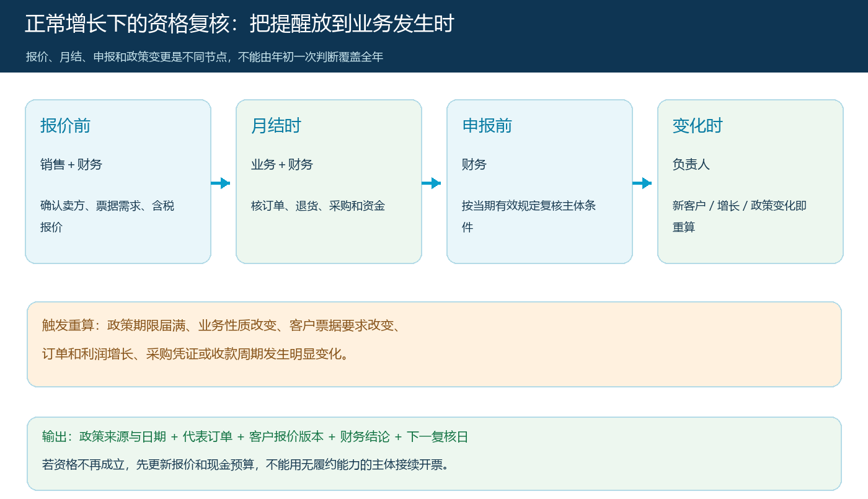This screenshot has width=868, height=499.
Task: Select the slide title 正常增长下的资格复核
Action: [239, 24]
